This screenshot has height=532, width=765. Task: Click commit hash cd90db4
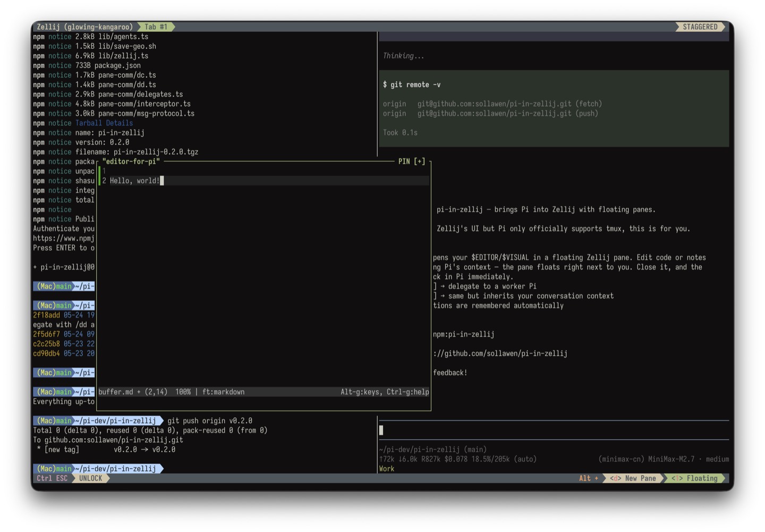[46, 354]
